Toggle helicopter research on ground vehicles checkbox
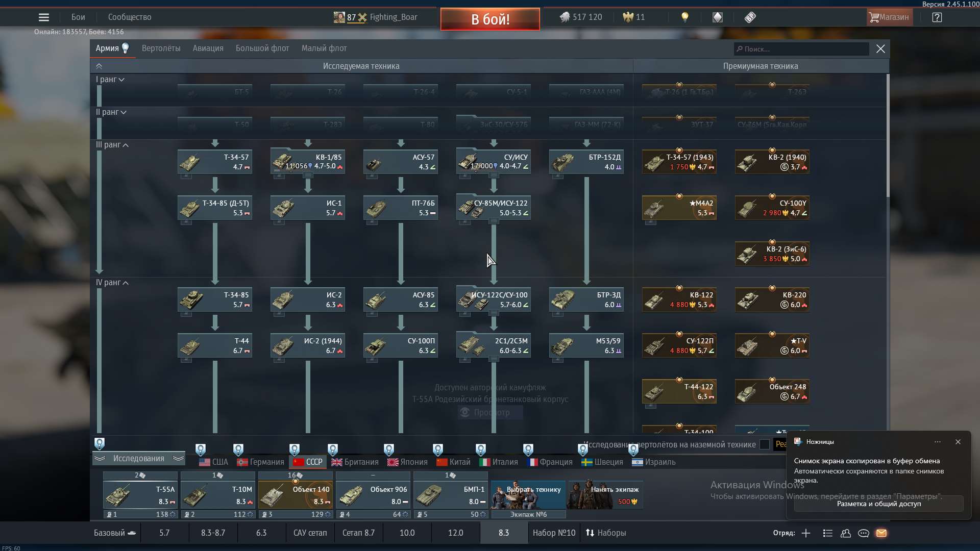Image resolution: width=980 pixels, height=551 pixels. point(765,444)
